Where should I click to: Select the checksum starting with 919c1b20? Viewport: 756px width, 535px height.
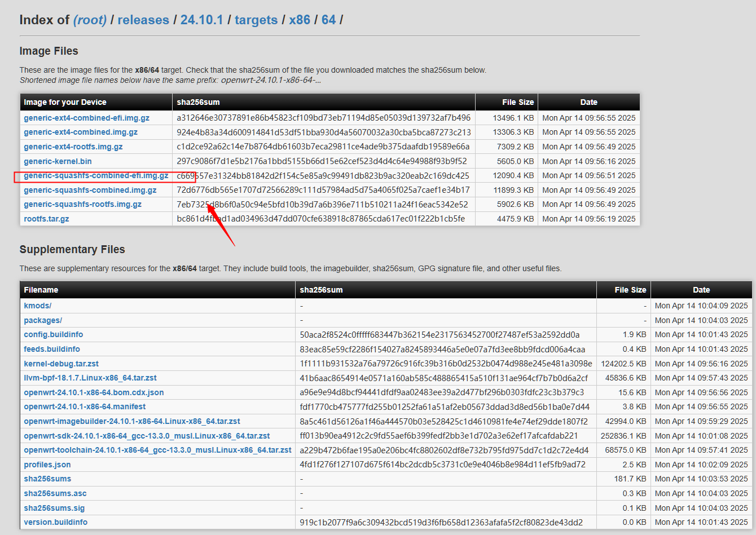coord(441,522)
